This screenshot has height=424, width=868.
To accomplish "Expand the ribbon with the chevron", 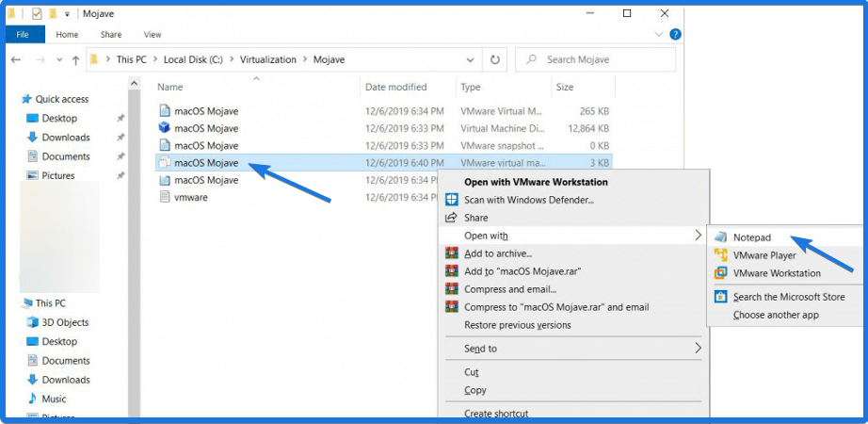I will [x=659, y=34].
